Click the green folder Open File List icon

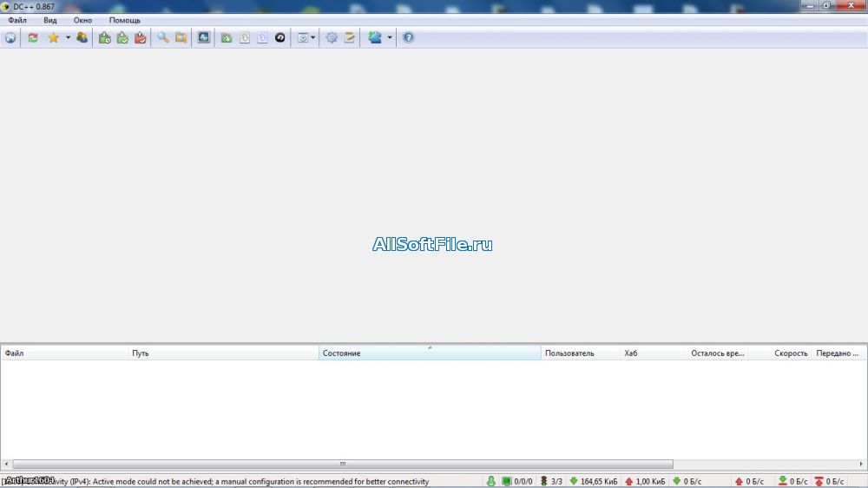point(227,37)
